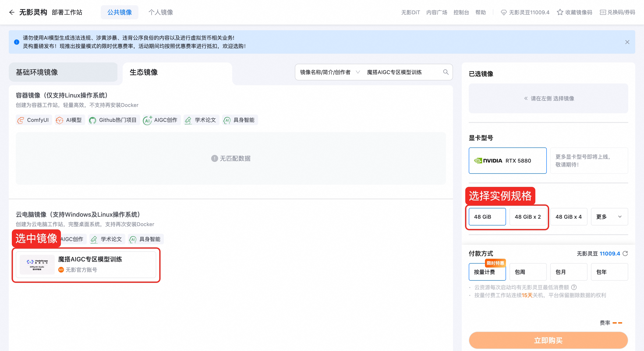Choose 按量计费 payment method
This screenshot has width=644, height=351.
[x=487, y=272]
